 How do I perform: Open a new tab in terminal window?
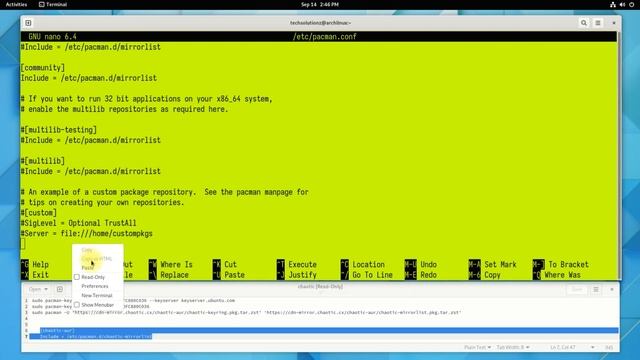28,23
